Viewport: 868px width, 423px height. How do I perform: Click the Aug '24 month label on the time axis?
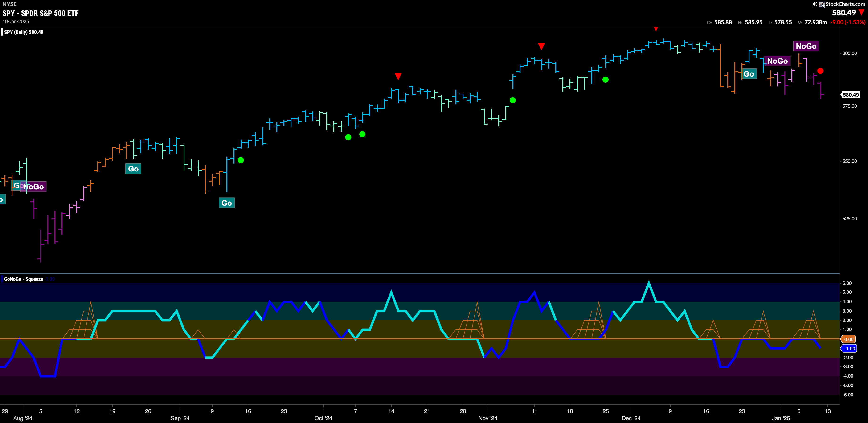pyautogui.click(x=23, y=418)
